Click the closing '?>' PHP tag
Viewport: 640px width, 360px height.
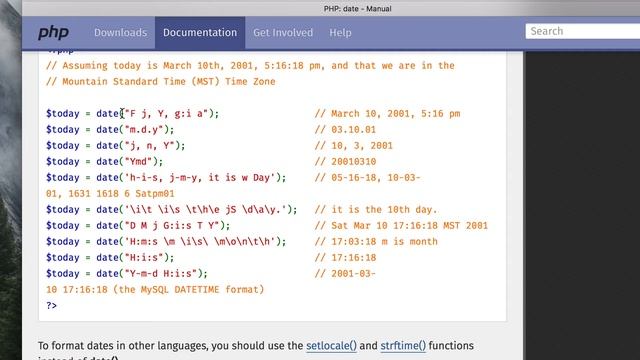tap(51, 306)
